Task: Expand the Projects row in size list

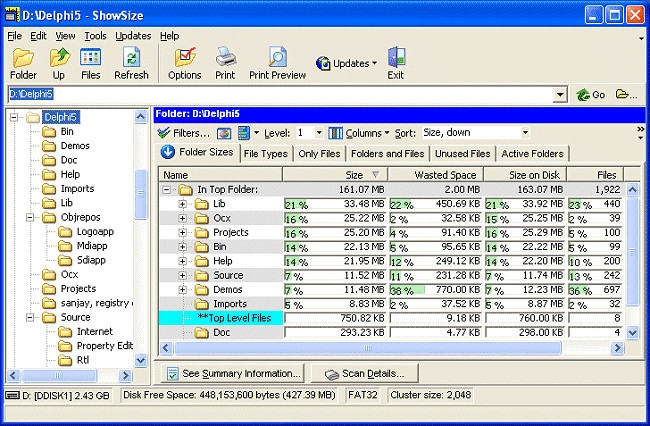Action: point(182,232)
